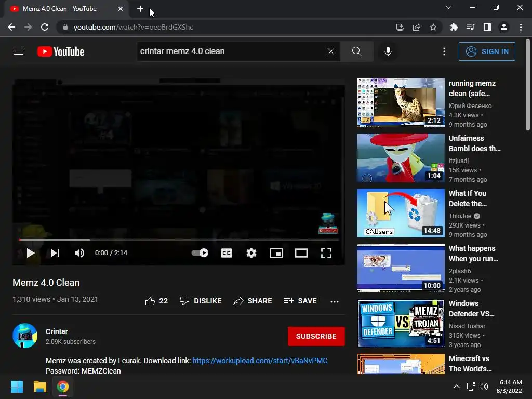Like the video with thumbs up
The width and height of the screenshot is (532, 399).
coord(156,301)
